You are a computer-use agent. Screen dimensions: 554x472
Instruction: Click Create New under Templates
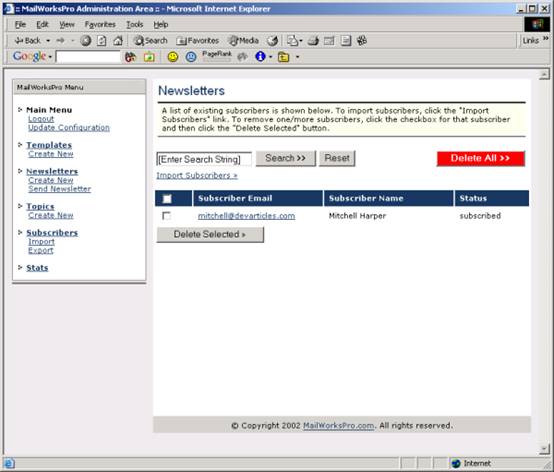tap(51, 154)
